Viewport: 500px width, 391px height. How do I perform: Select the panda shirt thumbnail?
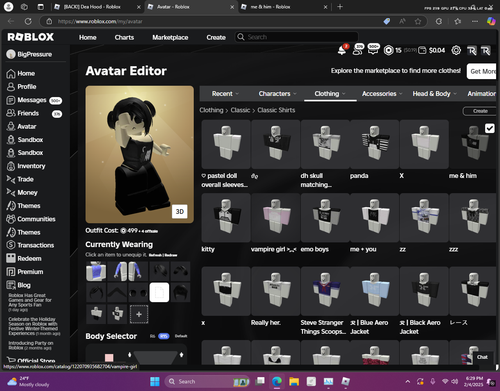(374, 144)
